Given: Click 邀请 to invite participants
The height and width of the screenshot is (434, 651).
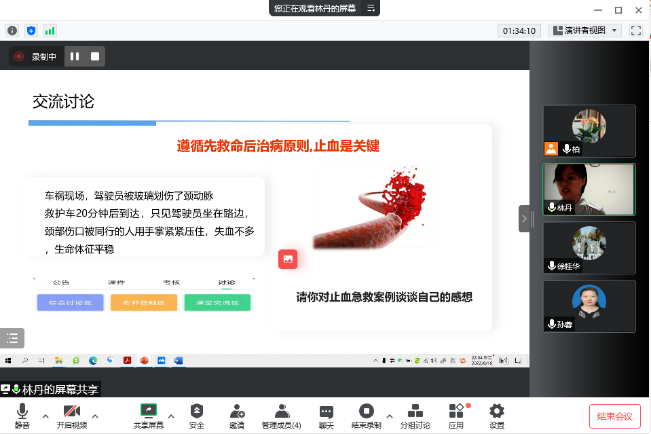Looking at the screenshot, I should [237, 415].
